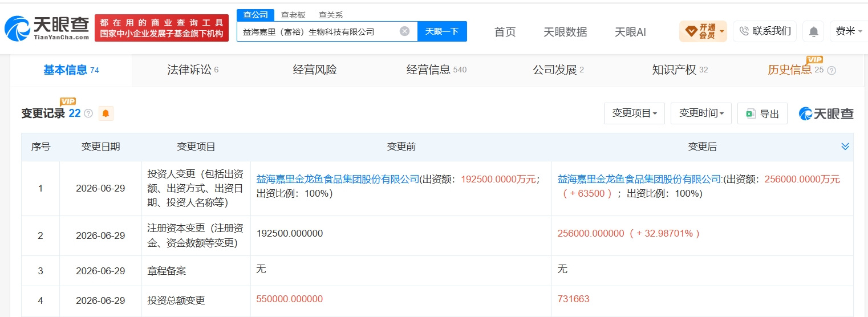
Task: Open 益海嘉里金龙鱼食品集团 link in 变更前 column
Action: tap(338, 179)
